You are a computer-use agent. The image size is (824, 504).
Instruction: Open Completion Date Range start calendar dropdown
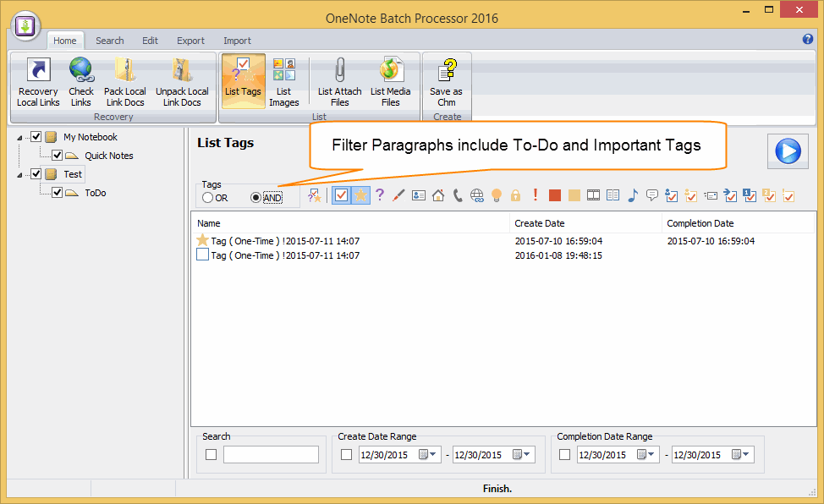point(646,454)
